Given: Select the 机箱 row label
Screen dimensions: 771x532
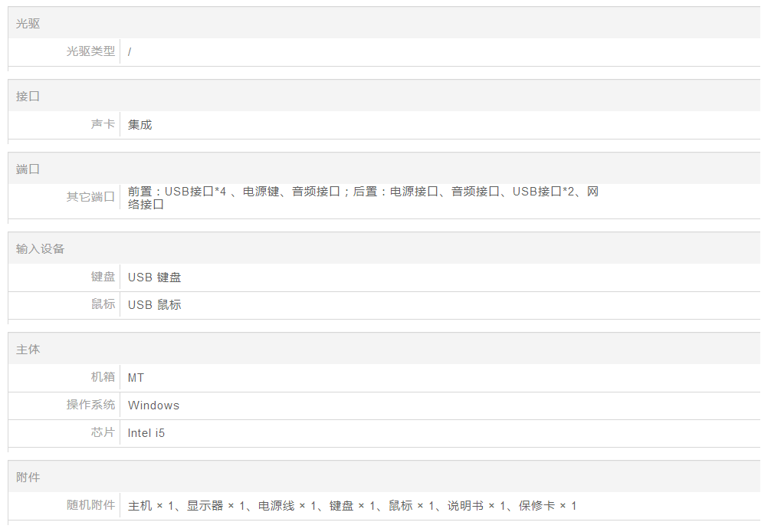Looking at the screenshot, I should (103, 377).
